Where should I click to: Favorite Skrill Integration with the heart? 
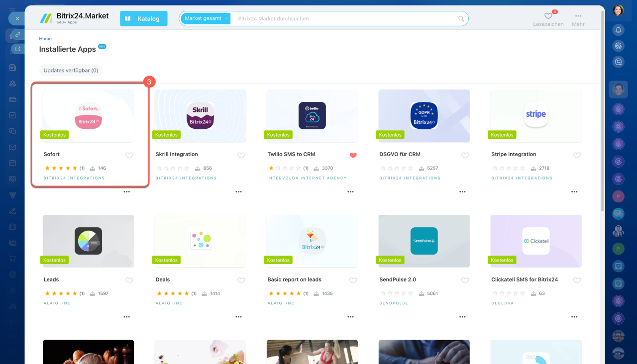pyautogui.click(x=241, y=155)
